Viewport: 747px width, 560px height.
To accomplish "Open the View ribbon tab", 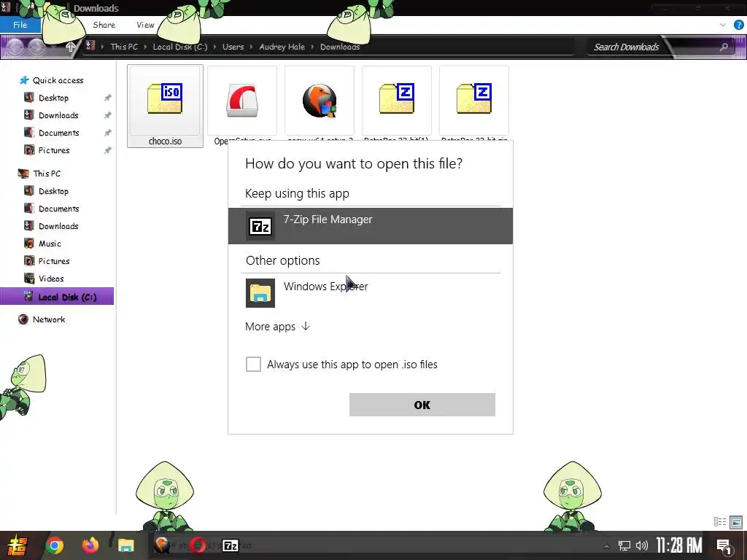I will point(145,25).
